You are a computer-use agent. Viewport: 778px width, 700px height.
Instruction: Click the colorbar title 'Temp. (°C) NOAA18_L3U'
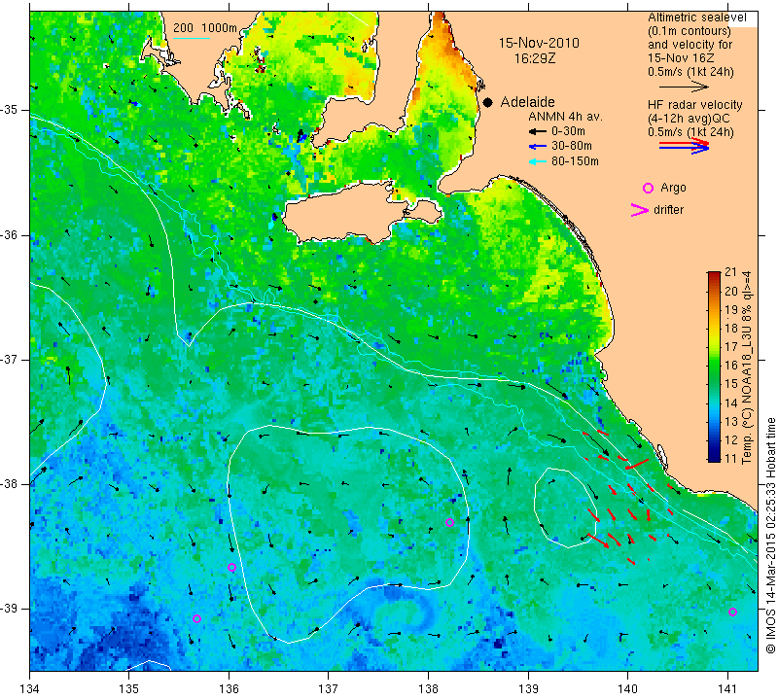coord(746,394)
